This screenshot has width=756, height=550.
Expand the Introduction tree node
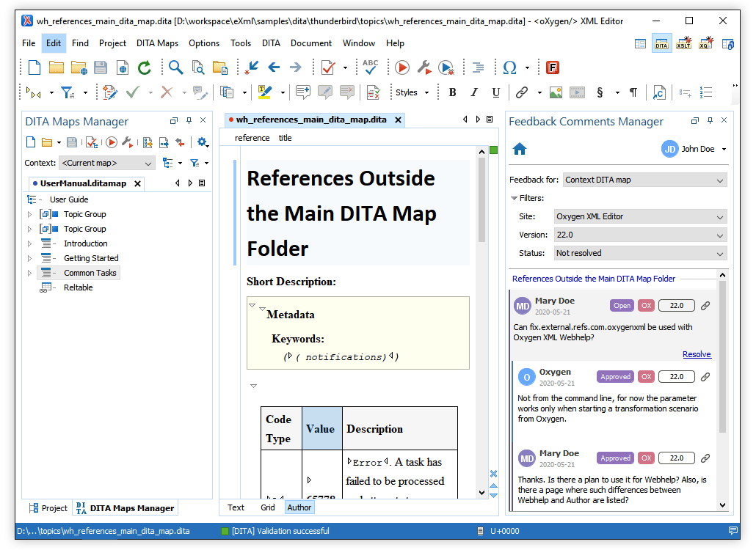(x=29, y=243)
